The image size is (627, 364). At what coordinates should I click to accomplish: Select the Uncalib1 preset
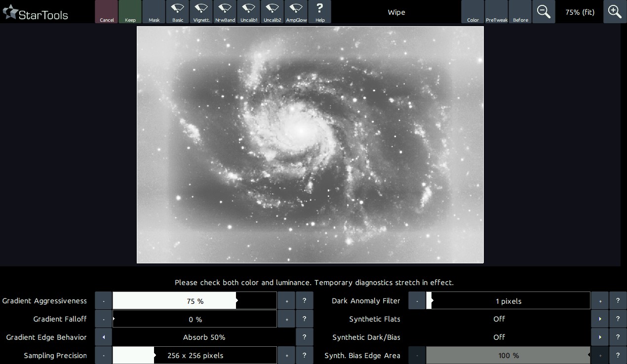[248, 12]
